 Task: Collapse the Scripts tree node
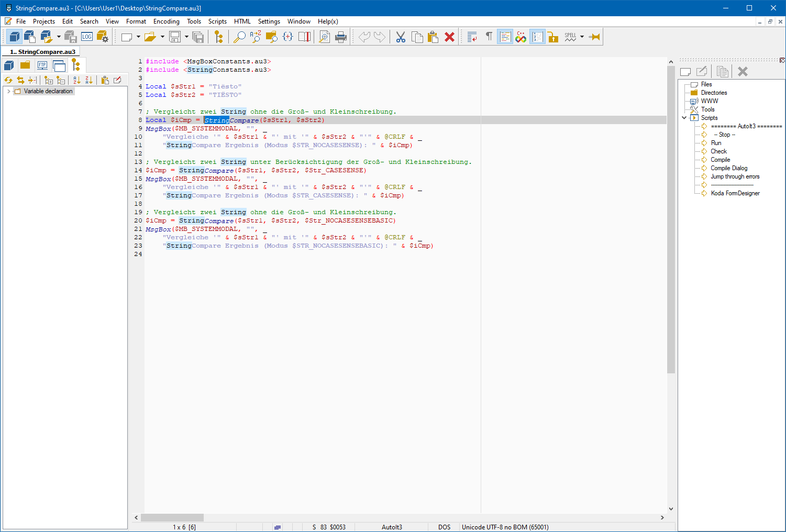(x=684, y=118)
